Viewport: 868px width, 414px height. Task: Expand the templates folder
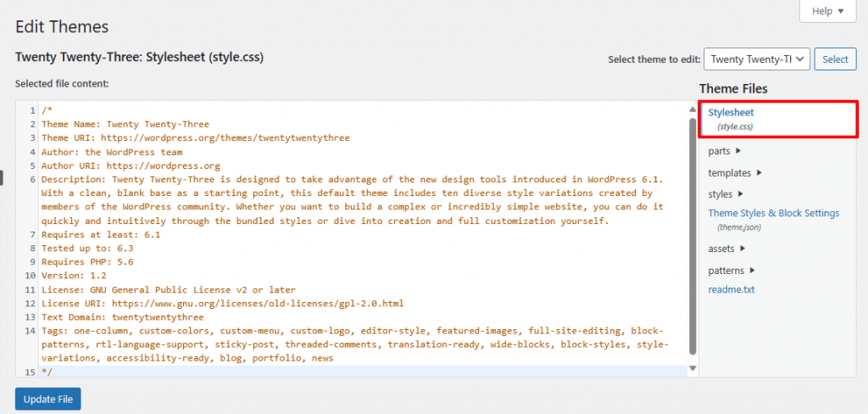(735, 173)
